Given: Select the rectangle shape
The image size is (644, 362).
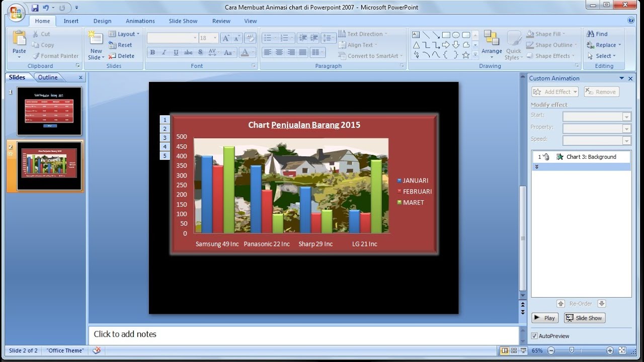Looking at the screenshot, I should 446,35.
